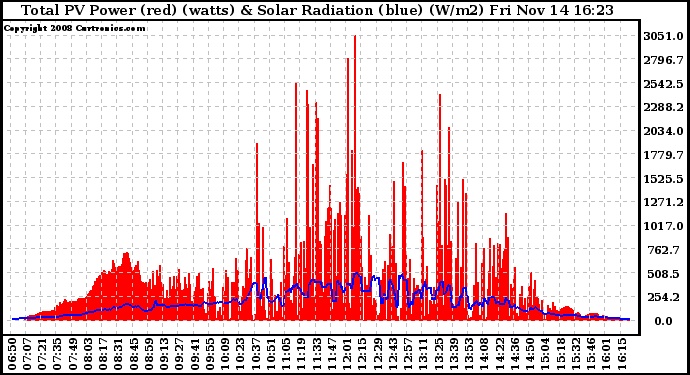Click the 15:18 time label
Viewport: 690px width, 375px height.
561,354
